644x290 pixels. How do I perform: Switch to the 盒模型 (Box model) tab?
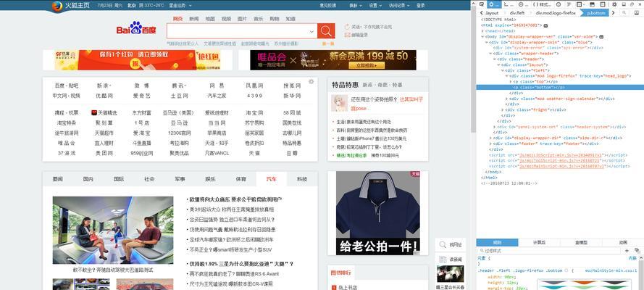[x=581, y=242]
